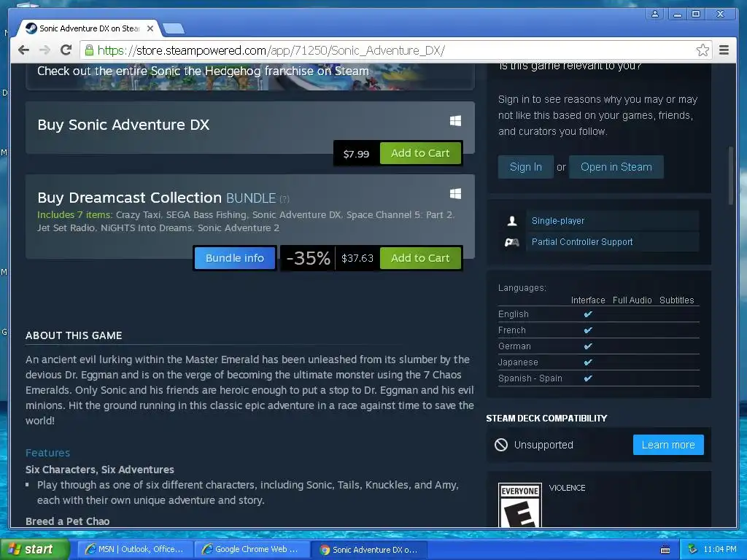
Task: Click the controller icon for Partial Controller Support
Action: 511,242
